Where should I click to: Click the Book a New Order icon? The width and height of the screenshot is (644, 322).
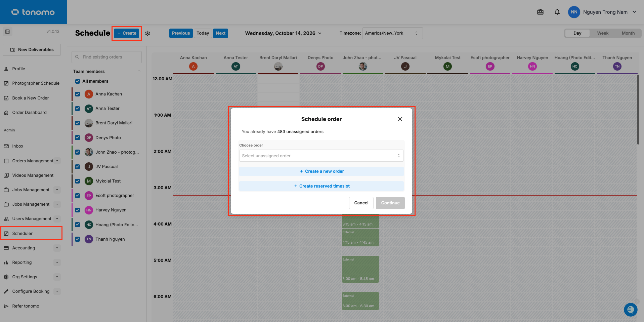click(x=6, y=98)
